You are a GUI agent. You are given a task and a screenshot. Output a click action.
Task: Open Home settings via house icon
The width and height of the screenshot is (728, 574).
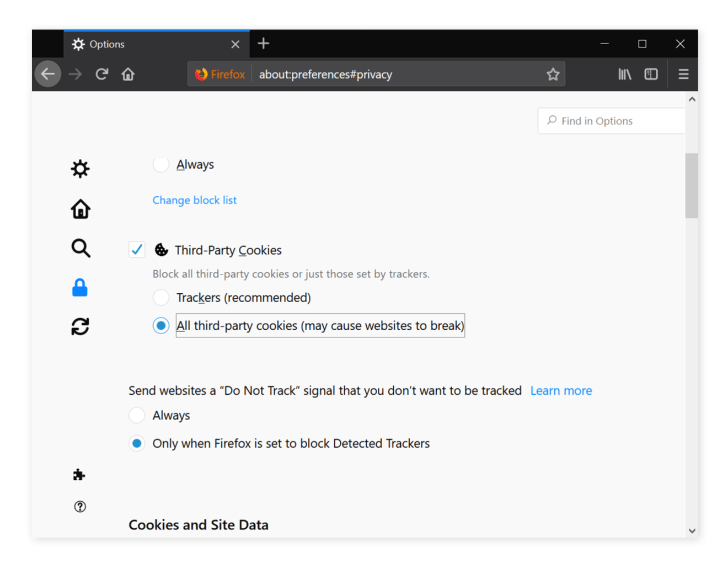tap(80, 208)
